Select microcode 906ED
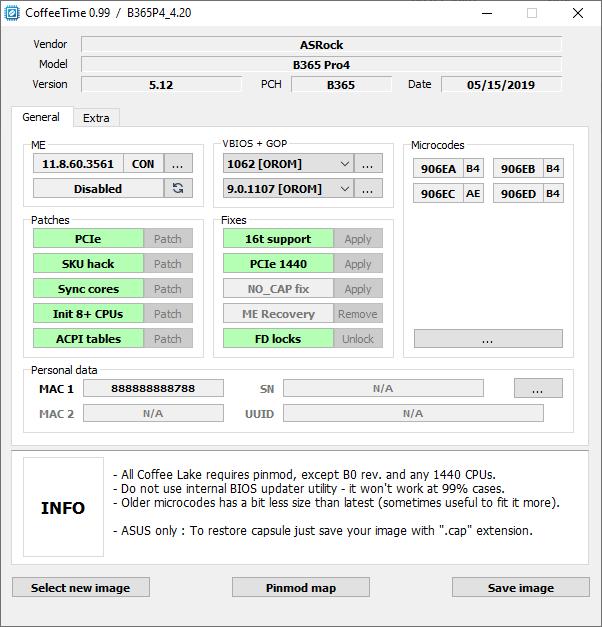The image size is (602, 627). pyautogui.click(x=518, y=194)
